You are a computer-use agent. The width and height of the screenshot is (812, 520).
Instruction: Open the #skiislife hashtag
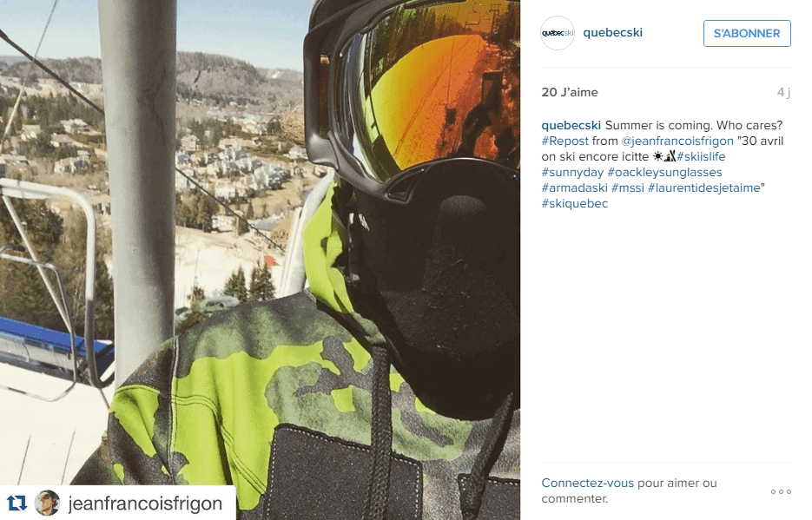[x=701, y=156]
